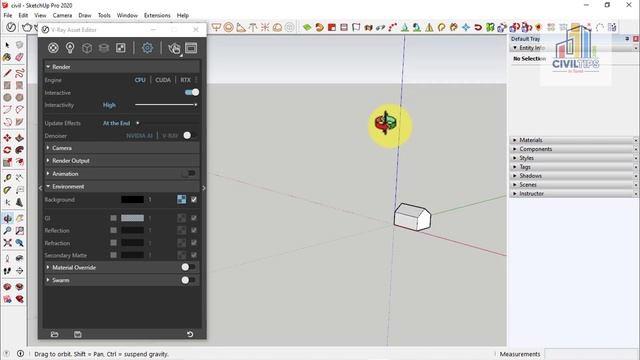Select the RTX render engine
This screenshot has width=640, height=360.
click(185, 80)
